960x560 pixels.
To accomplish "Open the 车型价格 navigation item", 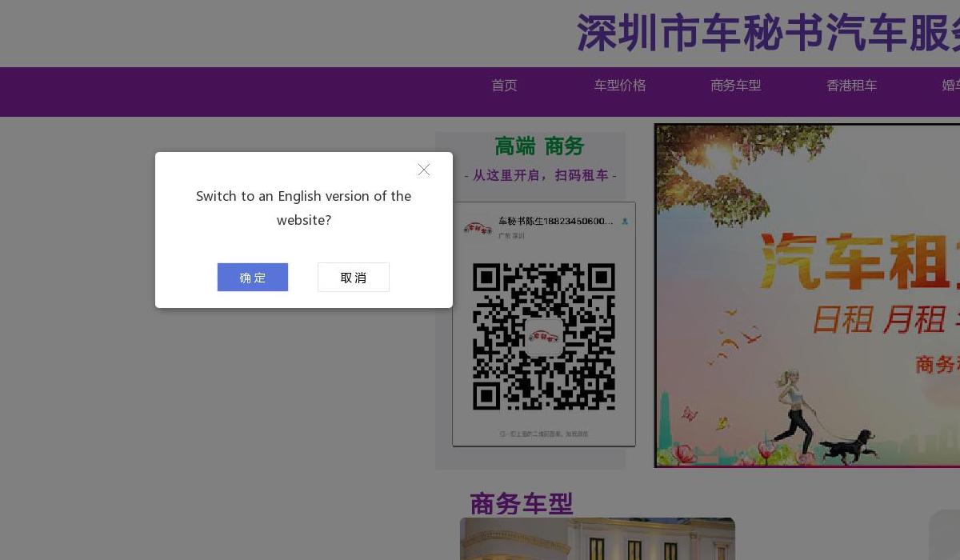I will coord(620,86).
